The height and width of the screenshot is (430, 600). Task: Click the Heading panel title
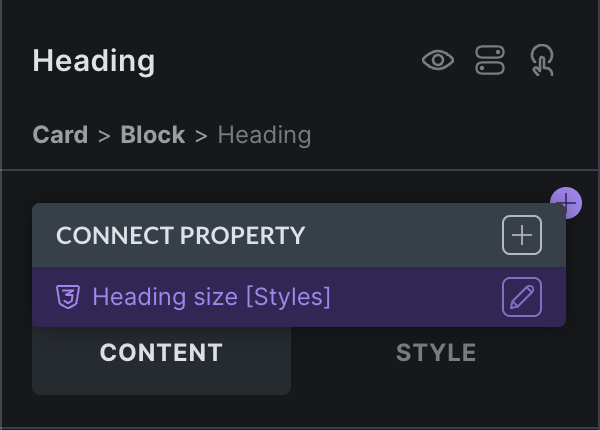(x=94, y=61)
